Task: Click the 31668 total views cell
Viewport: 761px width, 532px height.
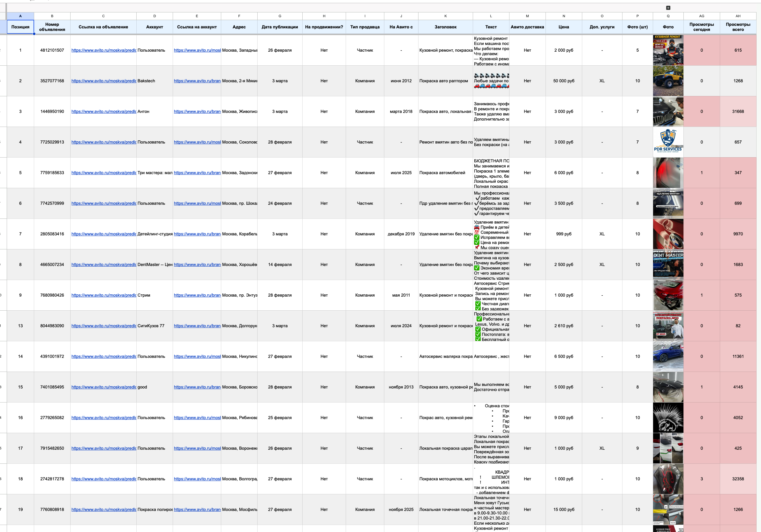Action: click(738, 112)
